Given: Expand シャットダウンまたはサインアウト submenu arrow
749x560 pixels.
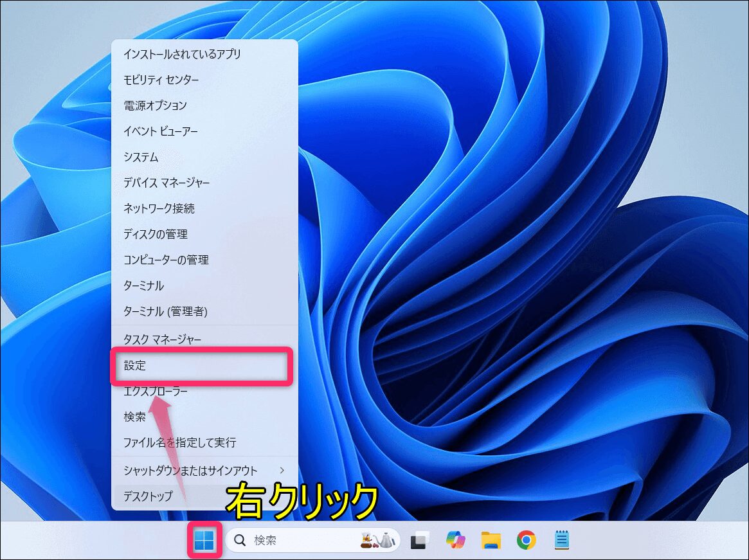Looking at the screenshot, I should click(x=282, y=471).
